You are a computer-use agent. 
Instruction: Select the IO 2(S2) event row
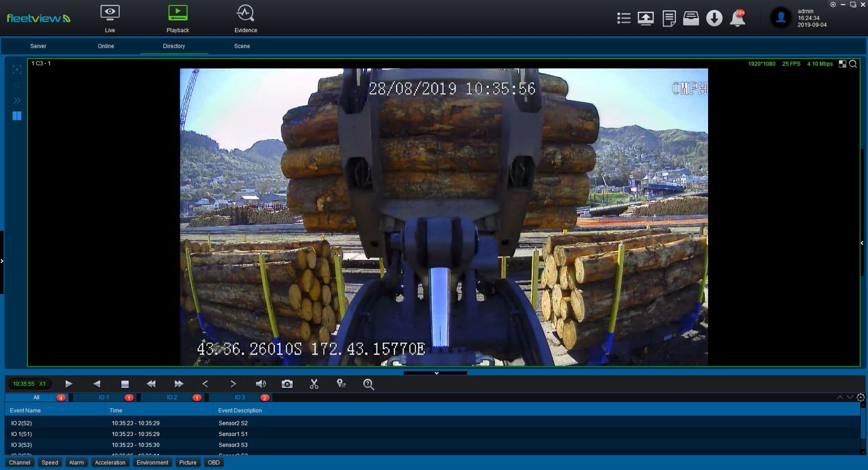tap(113, 422)
